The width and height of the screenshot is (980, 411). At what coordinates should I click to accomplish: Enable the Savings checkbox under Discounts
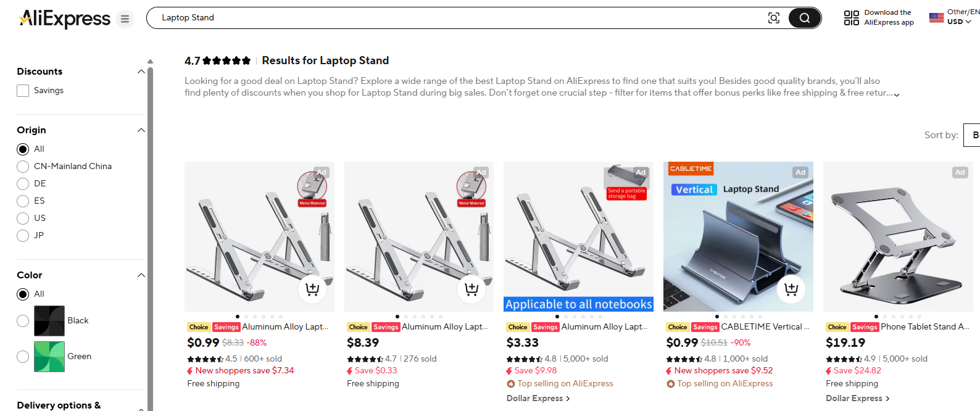(x=22, y=90)
